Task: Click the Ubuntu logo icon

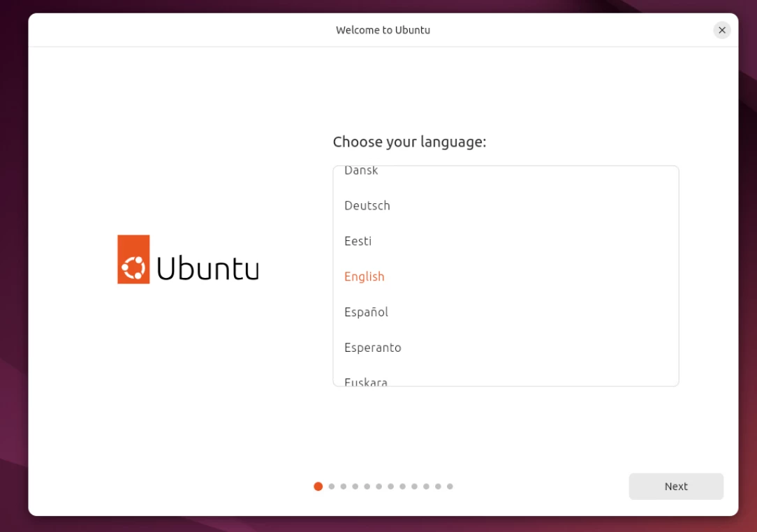Action: tap(133, 259)
